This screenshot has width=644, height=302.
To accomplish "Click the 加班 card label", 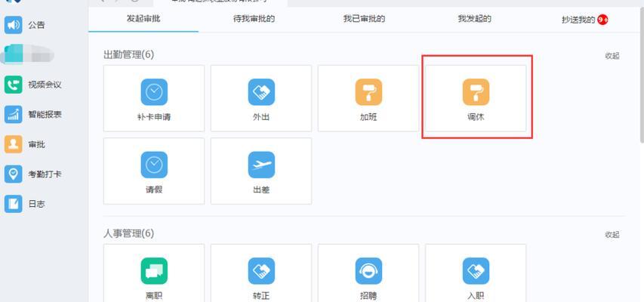I will click(x=368, y=117).
